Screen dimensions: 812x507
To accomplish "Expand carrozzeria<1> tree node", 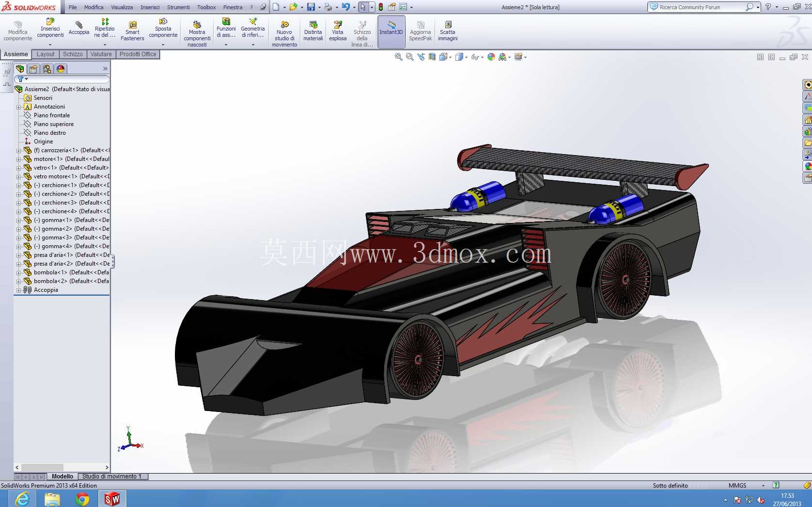I will coord(19,151).
